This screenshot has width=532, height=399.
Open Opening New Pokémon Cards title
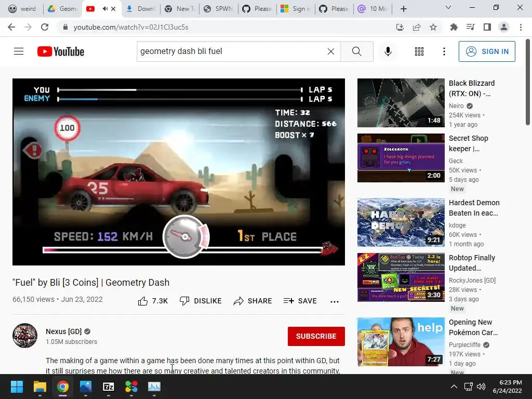[473, 327]
